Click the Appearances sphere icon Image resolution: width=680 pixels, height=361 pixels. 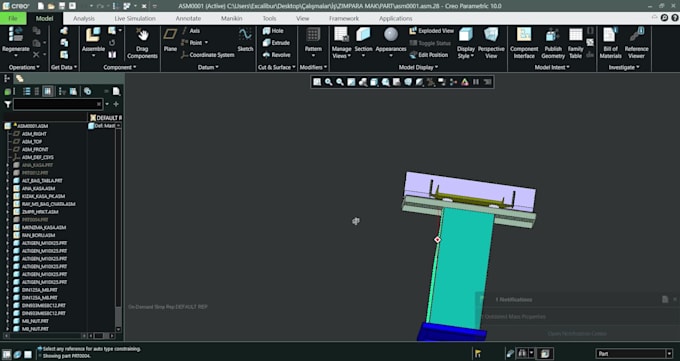[x=391, y=35]
